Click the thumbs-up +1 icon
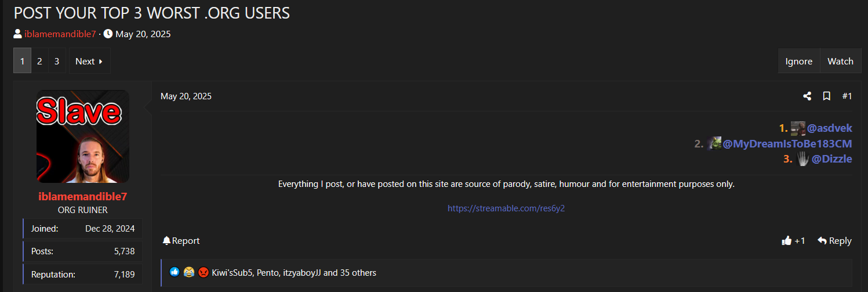The image size is (868, 292). 787,241
